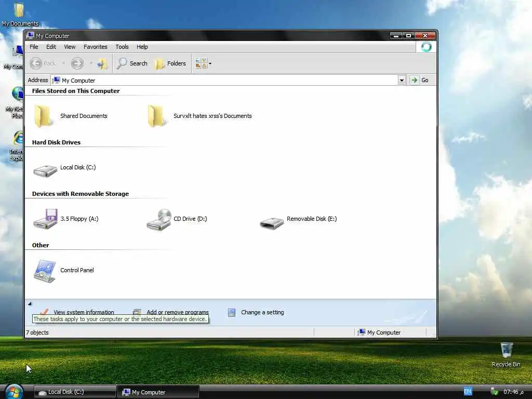Maximize the My Computer window

[409, 35]
